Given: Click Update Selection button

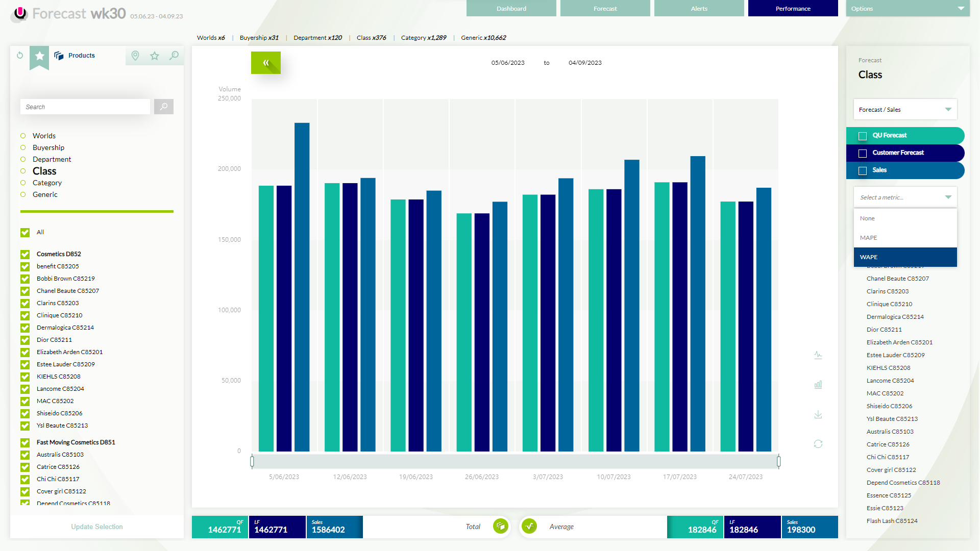Looking at the screenshot, I should coord(97,527).
